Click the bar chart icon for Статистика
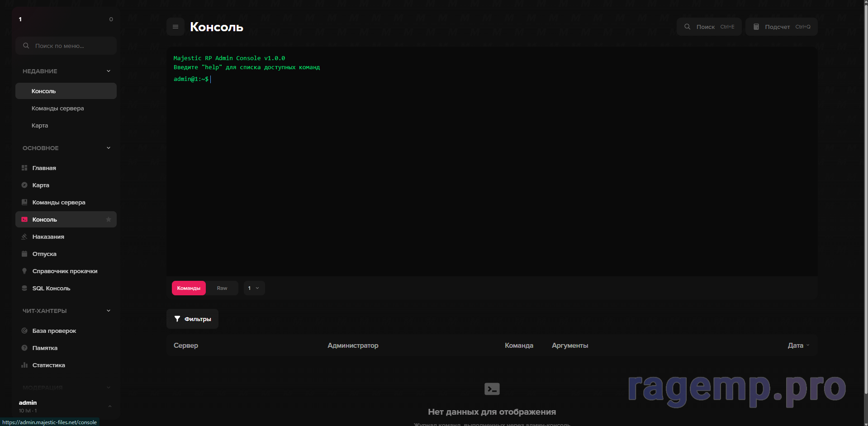The height and width of the screenshot is (426, 868). click(x=24, y=365)
